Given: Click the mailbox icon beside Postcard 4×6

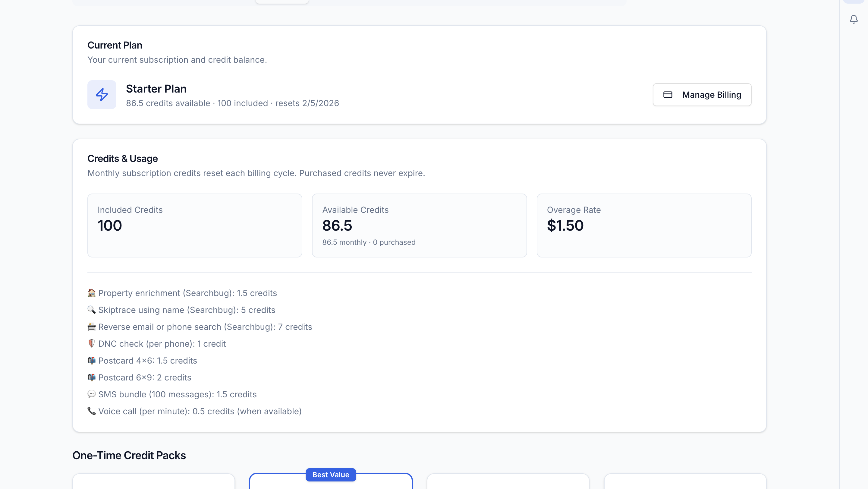Looking at the screenshot, I should coord(91,360).
